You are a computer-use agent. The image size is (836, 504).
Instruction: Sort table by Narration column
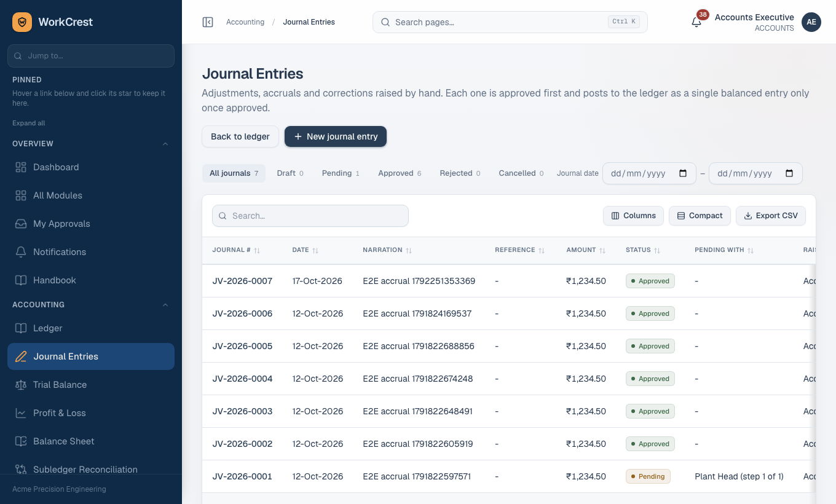pyautogui.click(x=387, y=250)
